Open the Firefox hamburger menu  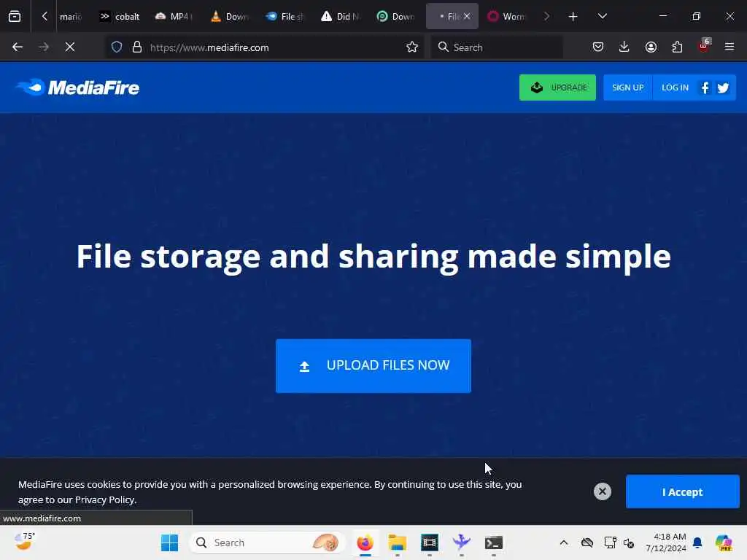pyautogui.click(x=729, y=47)
